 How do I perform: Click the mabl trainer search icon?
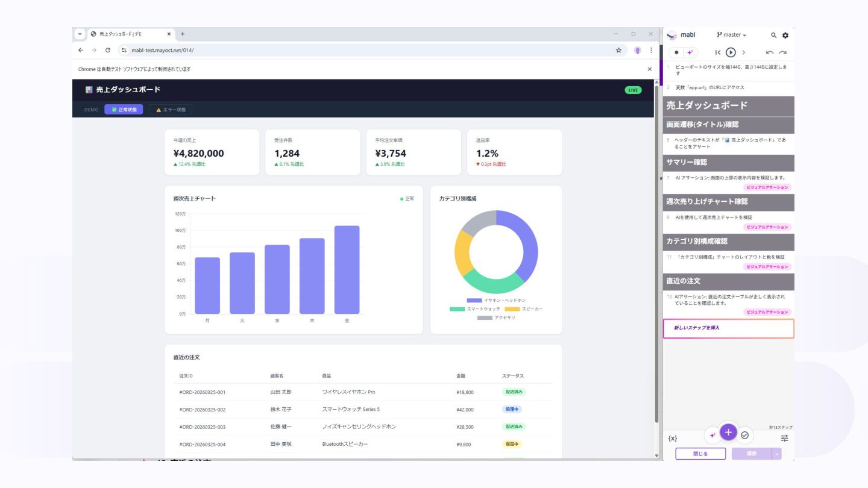[773, 36]
